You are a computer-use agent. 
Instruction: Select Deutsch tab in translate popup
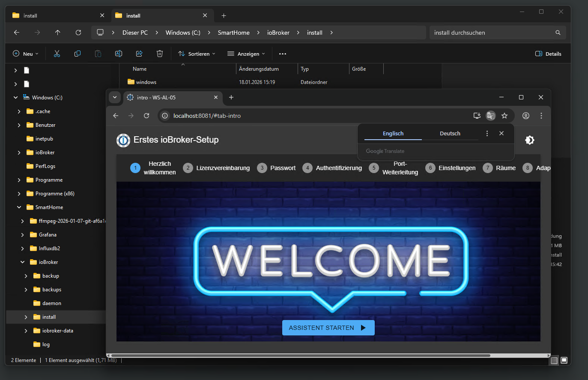[x=450, y=133]
